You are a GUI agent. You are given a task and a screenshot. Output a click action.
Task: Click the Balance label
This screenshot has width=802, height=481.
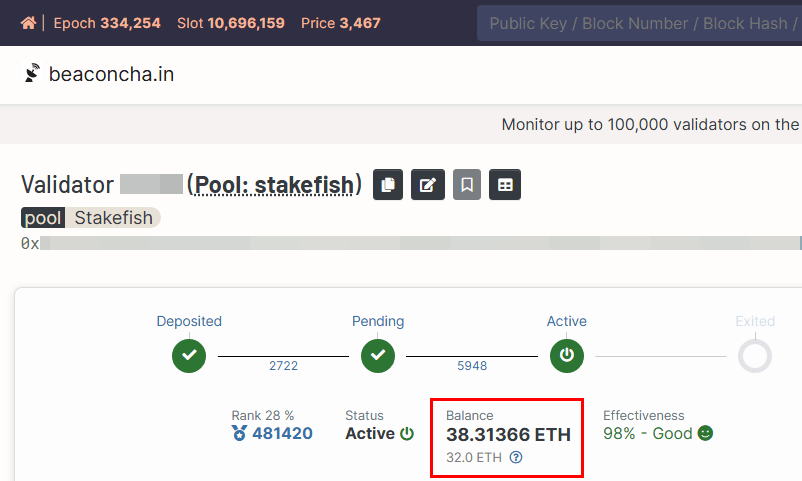tap(470, 416)
